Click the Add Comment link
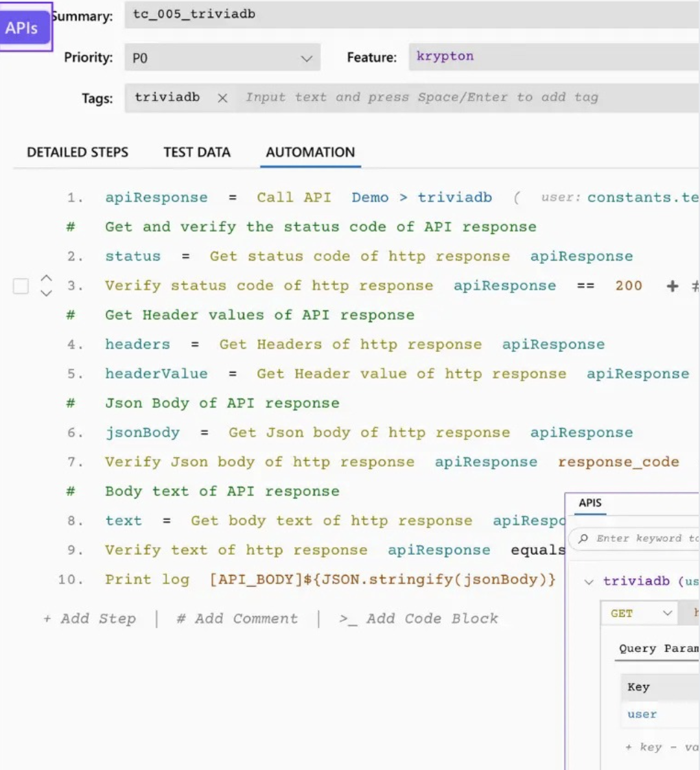This screenshot has width=700, height=770. coord(237,618)
